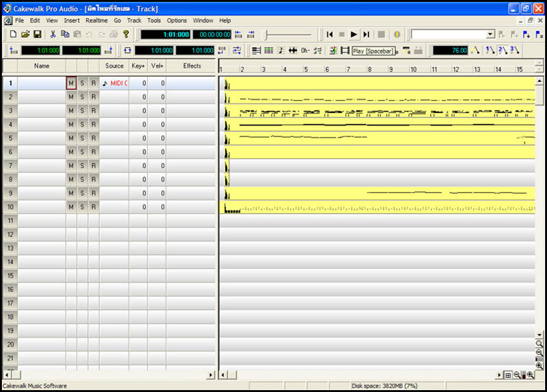
Task: Arm track 10 for recording
Action: (93, 207)
